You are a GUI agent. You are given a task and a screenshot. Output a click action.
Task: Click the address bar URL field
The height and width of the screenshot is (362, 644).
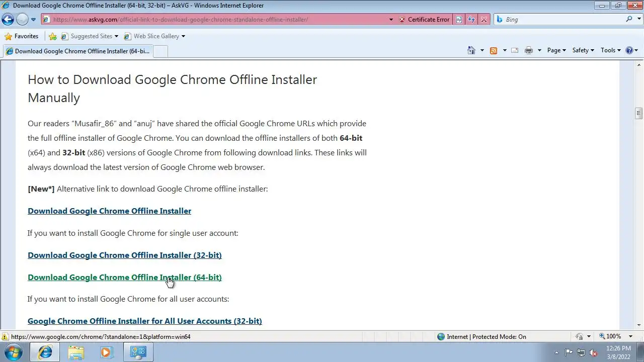[x=216, y=20]
